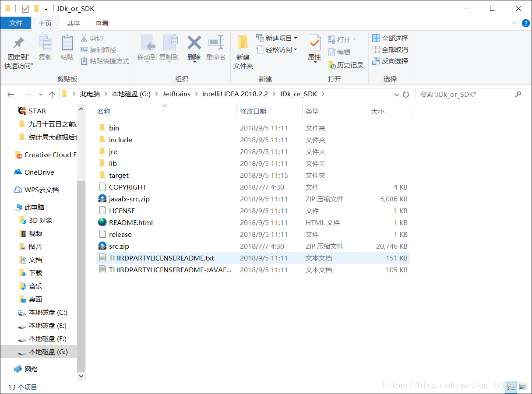Image resolution: width=532 pixels, height=394 pixels.
Task: Click the Refresh button beside address bar
Action: click(x=406, y=94)
